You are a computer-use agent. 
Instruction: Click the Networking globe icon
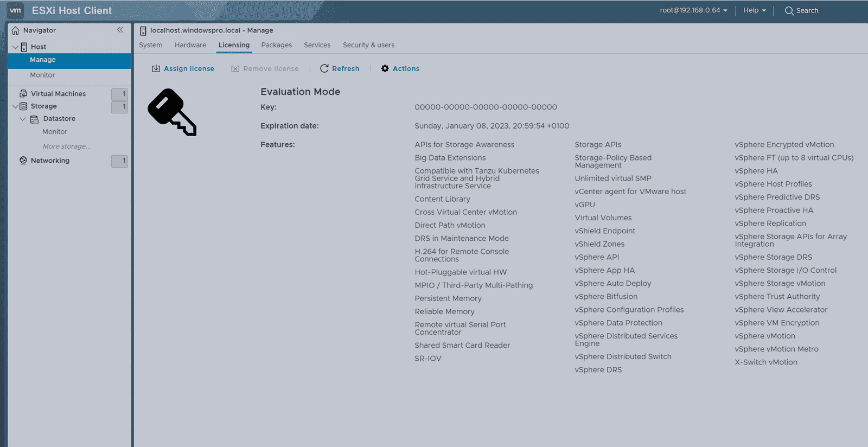[x=23, y=161]
